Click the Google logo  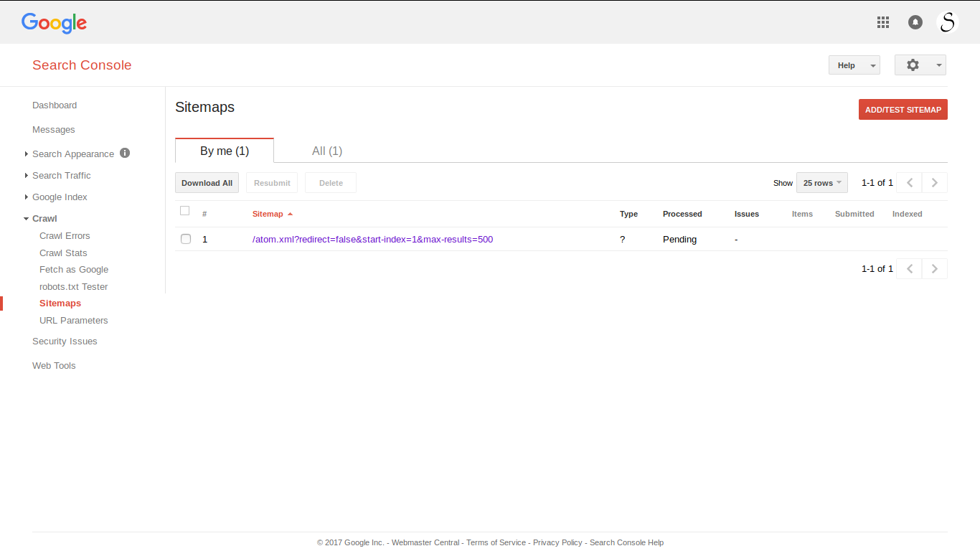click(54, 23)
